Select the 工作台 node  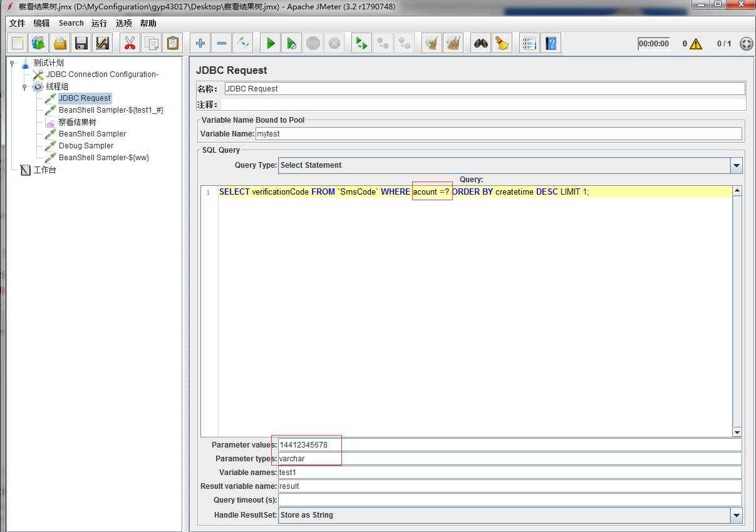click(44, 170)
